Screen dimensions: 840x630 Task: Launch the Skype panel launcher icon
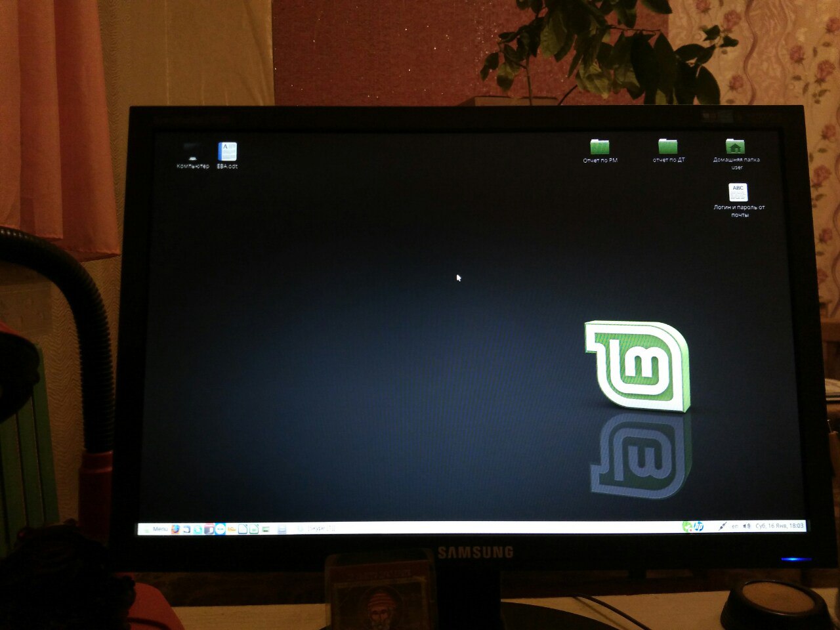point(198,529)
